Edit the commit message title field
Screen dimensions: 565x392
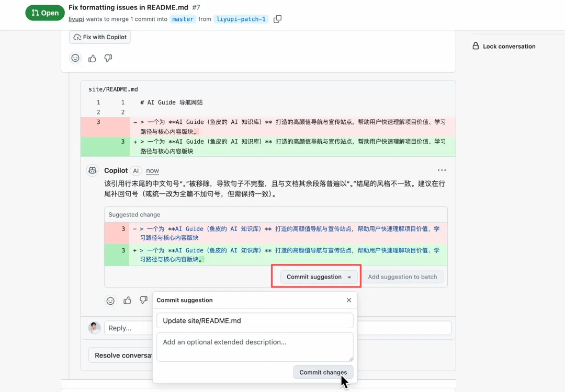click(255, 321)
